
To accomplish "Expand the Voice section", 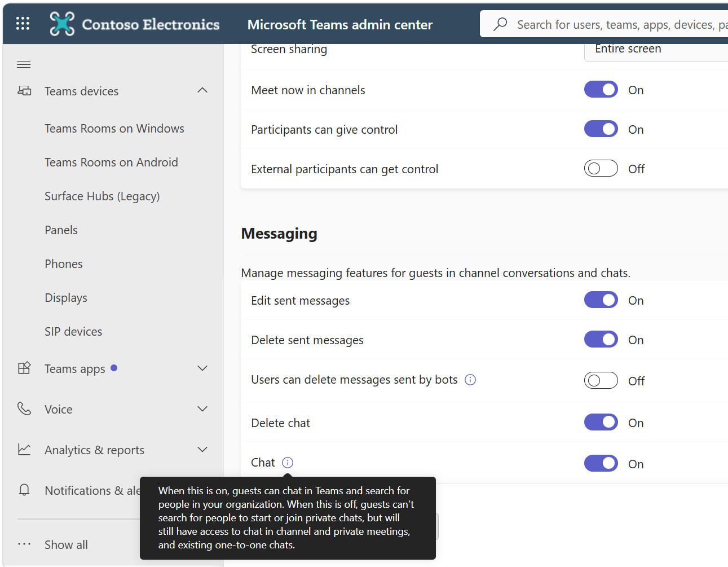I will 202,409.
